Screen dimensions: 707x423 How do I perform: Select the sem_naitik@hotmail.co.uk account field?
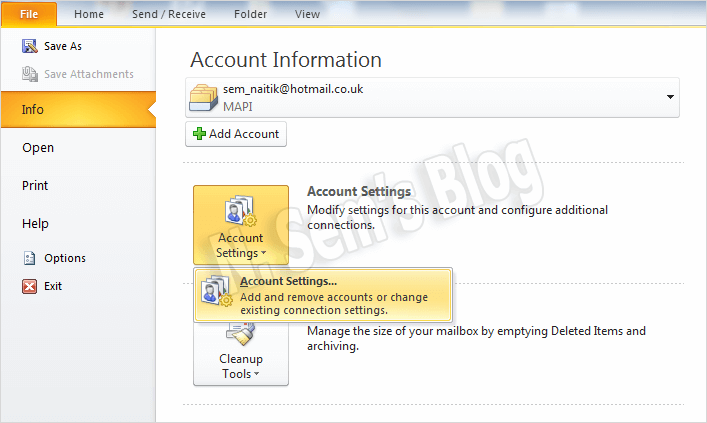click(432, 97)
